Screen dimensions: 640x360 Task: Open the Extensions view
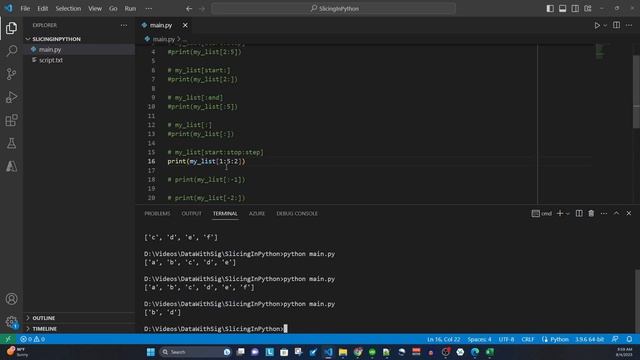11,120
